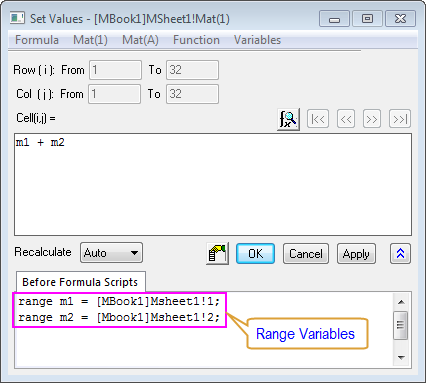Click the script line range m2 = [Mbook1]Msheet1!2;
The image size is (426, 383).
click(x=119, y=317)
